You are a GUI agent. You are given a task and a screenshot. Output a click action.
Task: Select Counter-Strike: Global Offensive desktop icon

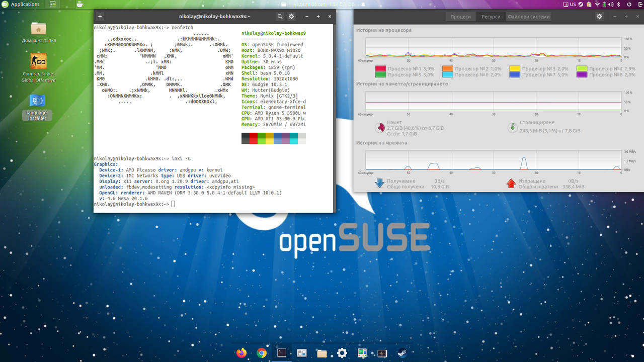click(x=39, y=68)
